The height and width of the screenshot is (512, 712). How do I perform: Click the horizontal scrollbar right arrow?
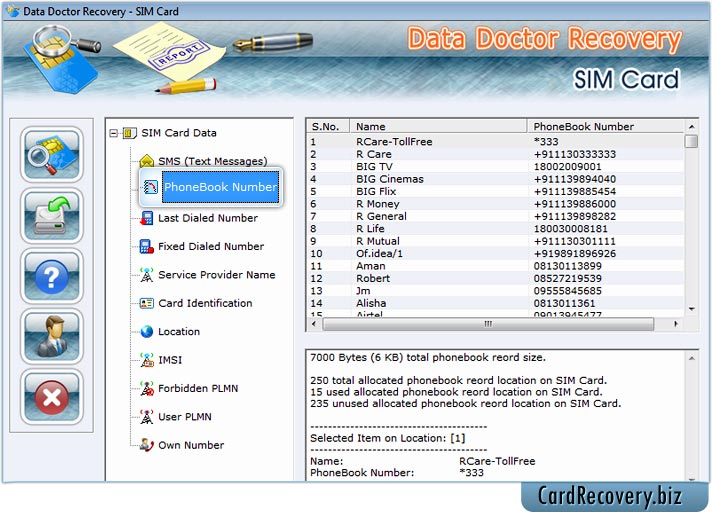[676, 324]
